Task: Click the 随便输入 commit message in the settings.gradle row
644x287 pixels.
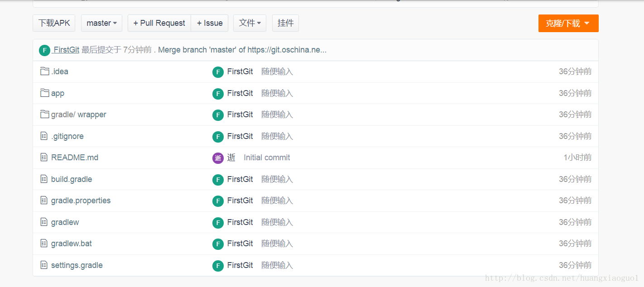Action: 277,265
